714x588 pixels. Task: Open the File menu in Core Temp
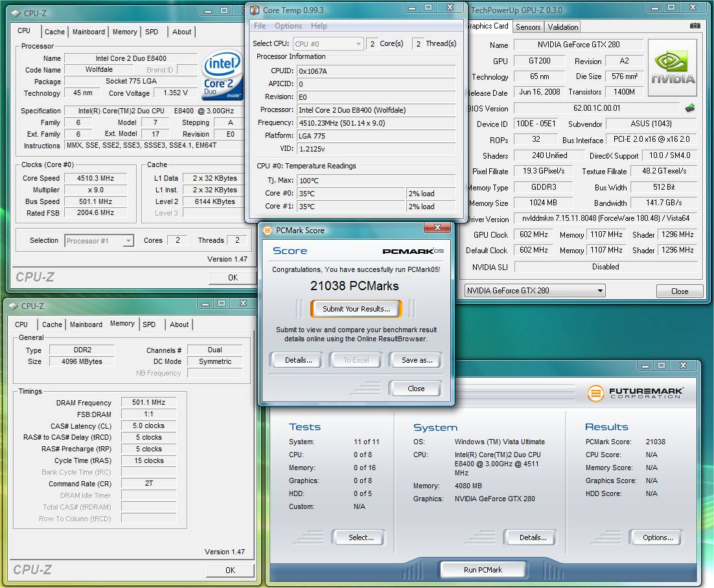[260, 26]
